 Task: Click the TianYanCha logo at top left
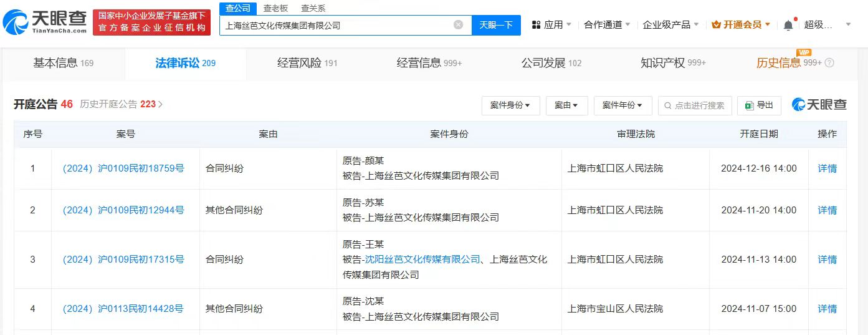(x=45, y=22)
